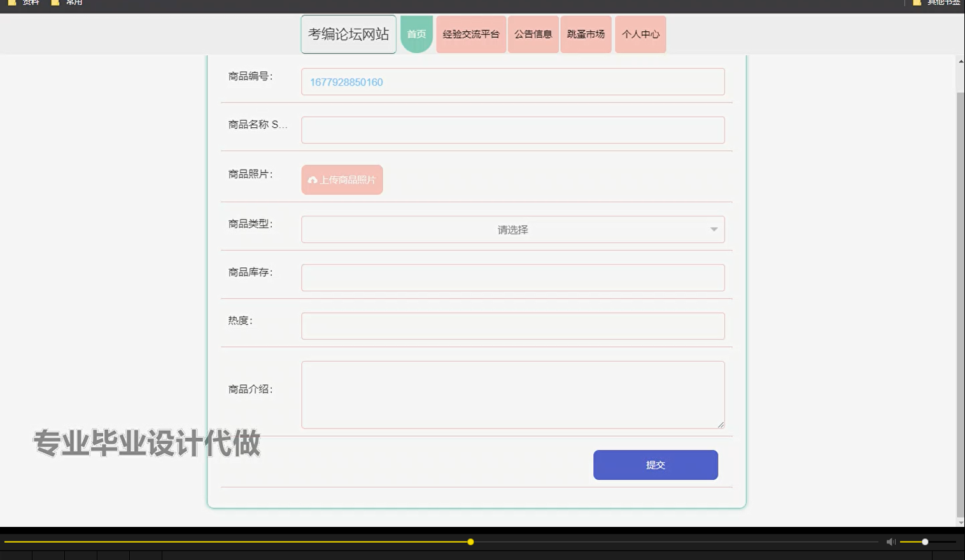Open the 常用 bookmarks folder
Viewport: 965px width, 560px height.
(x=69, y=3)
